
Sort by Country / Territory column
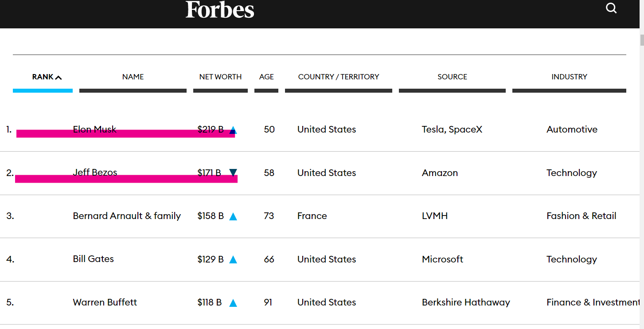click(339, 77)
